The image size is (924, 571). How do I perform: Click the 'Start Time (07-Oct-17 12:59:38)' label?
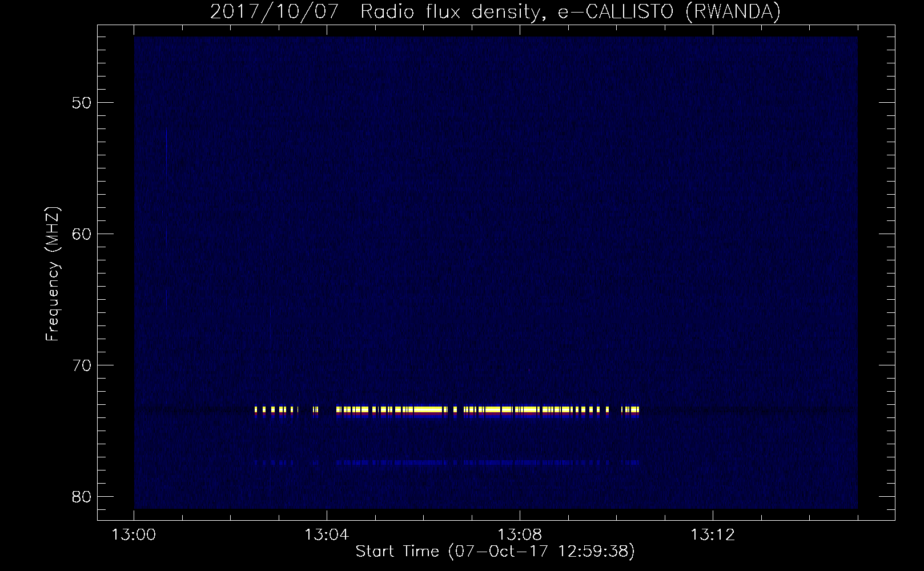495,552
